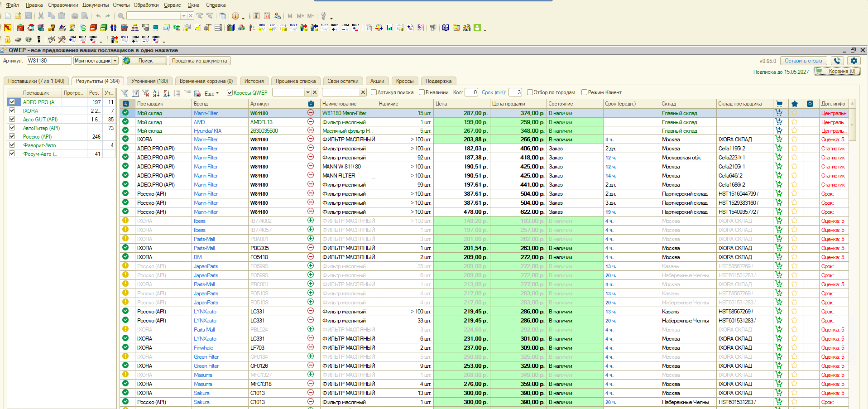Click the print results icon
The image size is (868, 409).
197,93
